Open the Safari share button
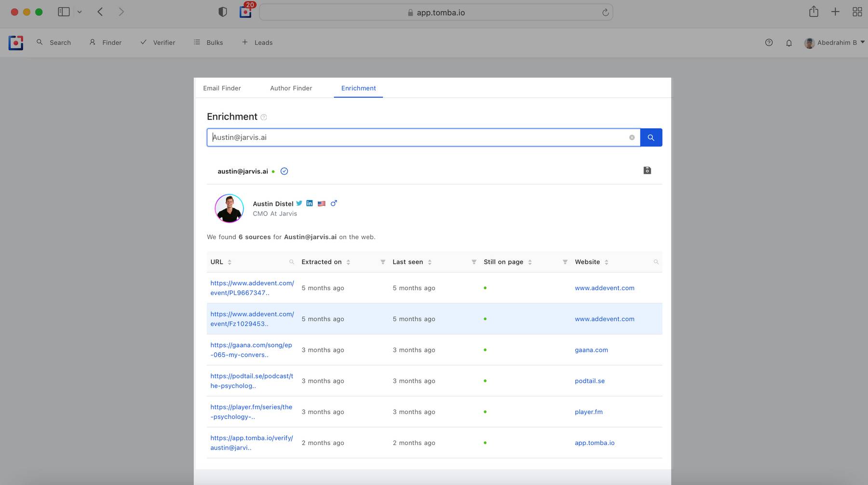The height and width of the screenshot is (485, 868). [x=814, y=12]
